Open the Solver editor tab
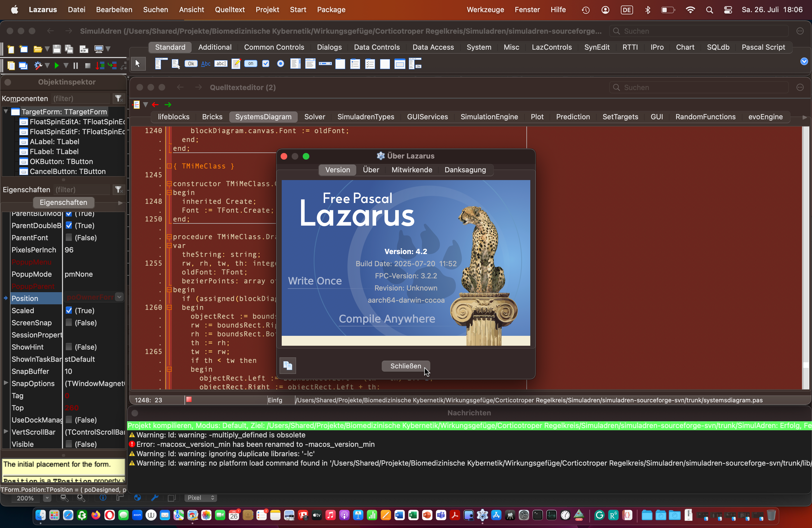812x528 pixels. click(x=315, y=117)
